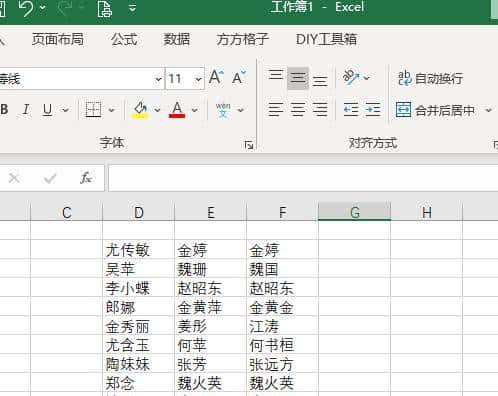Apply red font color A

[x=177, y=110]
